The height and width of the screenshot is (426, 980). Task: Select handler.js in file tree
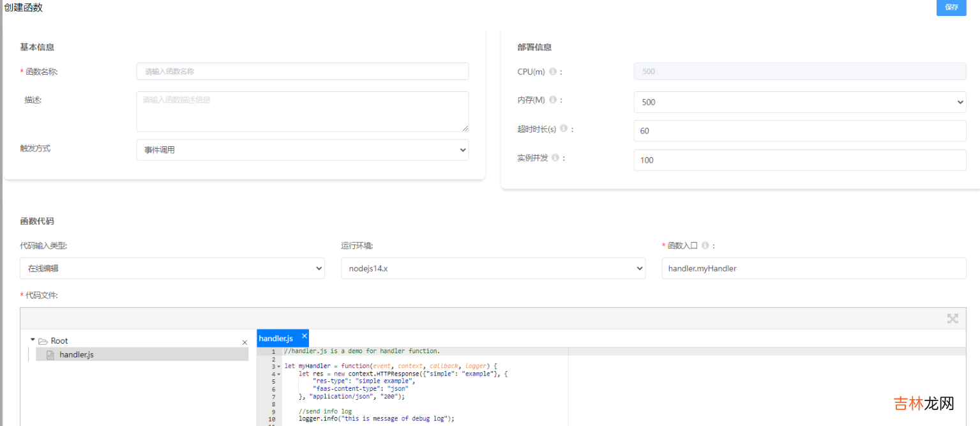[76, 354]
